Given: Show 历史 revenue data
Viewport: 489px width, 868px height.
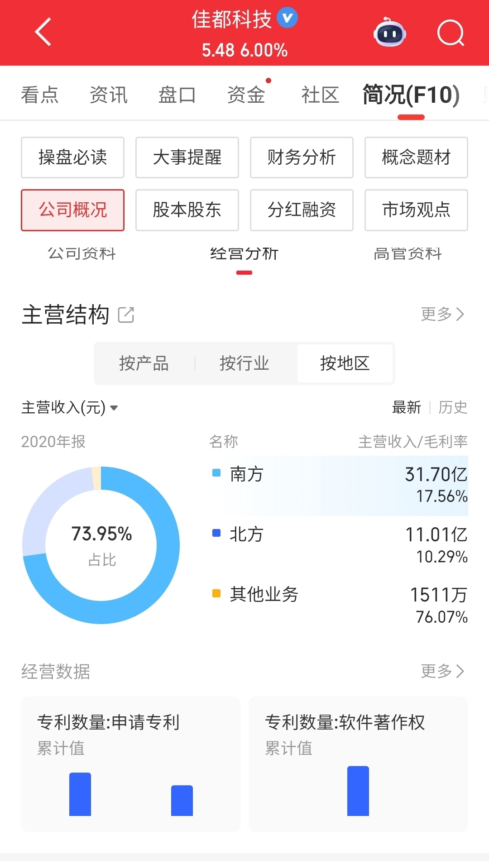Looking at the screenshot, I should click(453, 407).
